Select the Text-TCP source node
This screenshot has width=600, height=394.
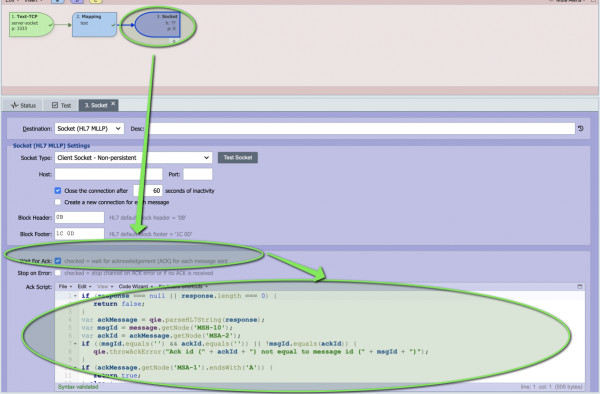click(x=31, y=24)
